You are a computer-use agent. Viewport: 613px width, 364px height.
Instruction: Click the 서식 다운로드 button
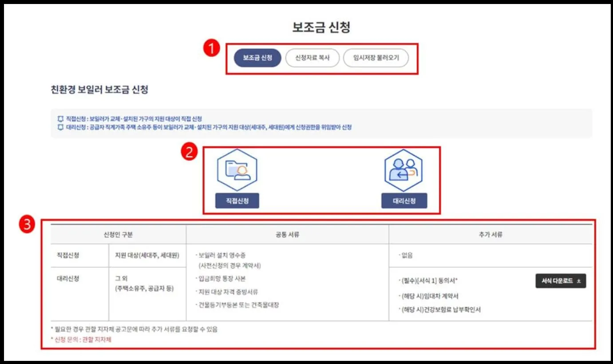point(561,281)
